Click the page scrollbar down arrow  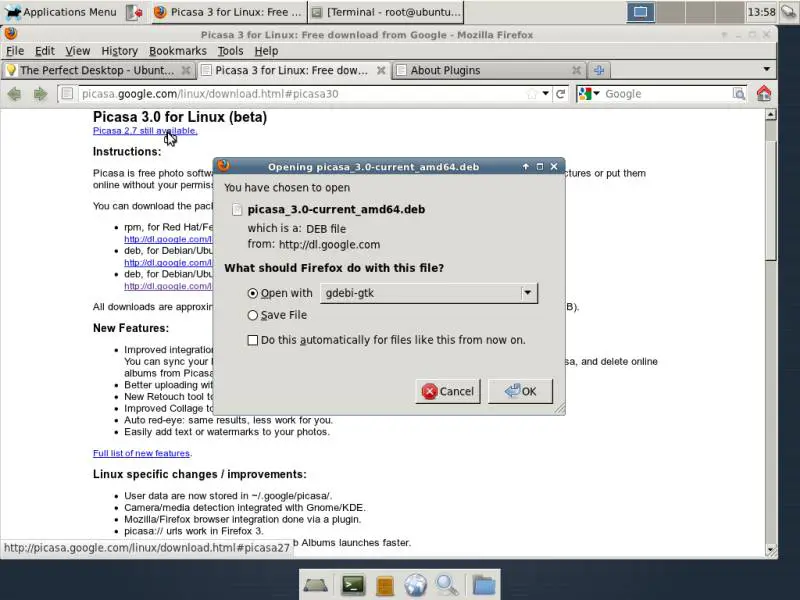click(x=770, y=549)
